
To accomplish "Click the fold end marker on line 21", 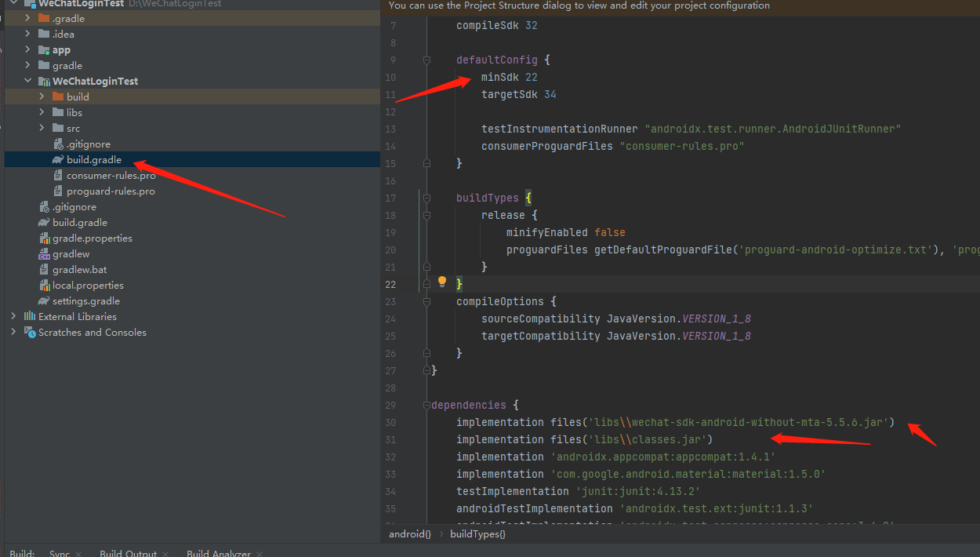I will click(426, 267).
